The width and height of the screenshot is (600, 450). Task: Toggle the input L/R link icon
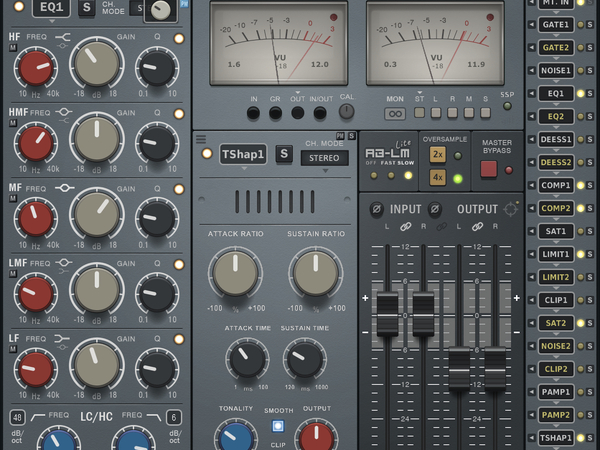coord(405,229)
